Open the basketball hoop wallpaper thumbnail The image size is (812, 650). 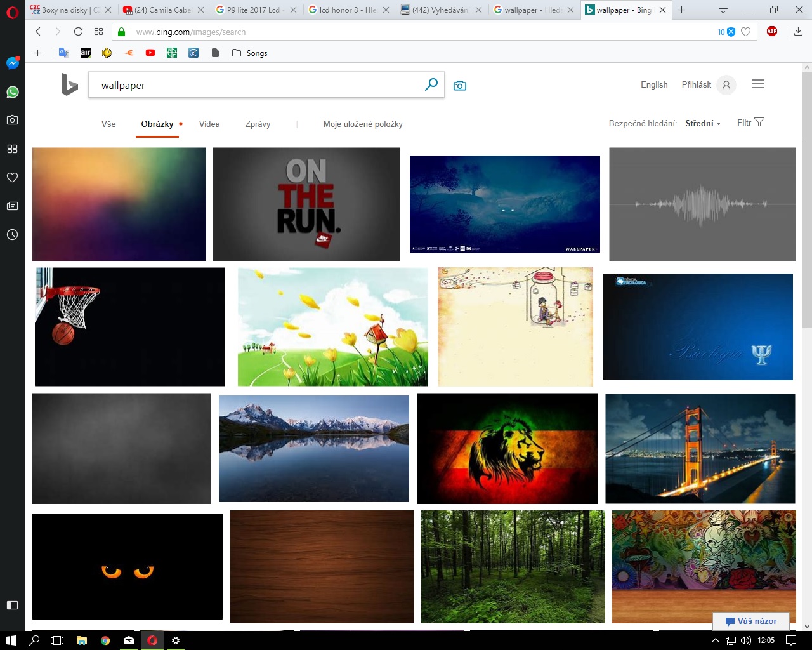tap(130, 327)
